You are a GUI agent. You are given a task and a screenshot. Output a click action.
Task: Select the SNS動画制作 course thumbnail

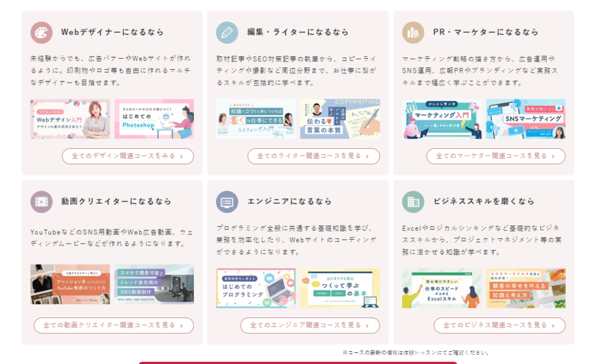click(x=154, y=284)
